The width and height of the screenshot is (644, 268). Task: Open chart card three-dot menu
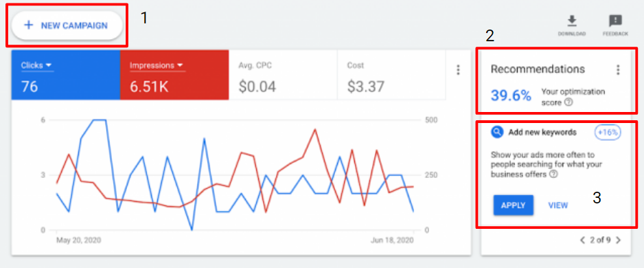[x=459, y=70]
